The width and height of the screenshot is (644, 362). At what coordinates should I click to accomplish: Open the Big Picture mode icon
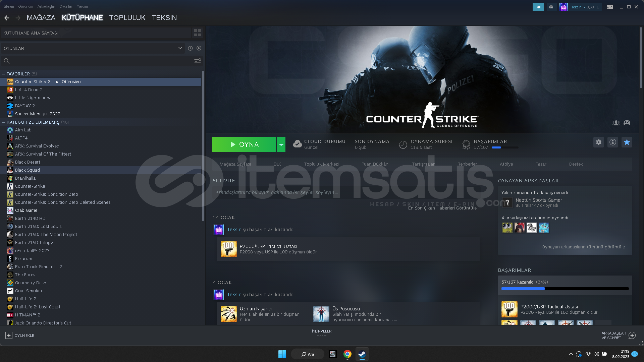tap(609, 7)
